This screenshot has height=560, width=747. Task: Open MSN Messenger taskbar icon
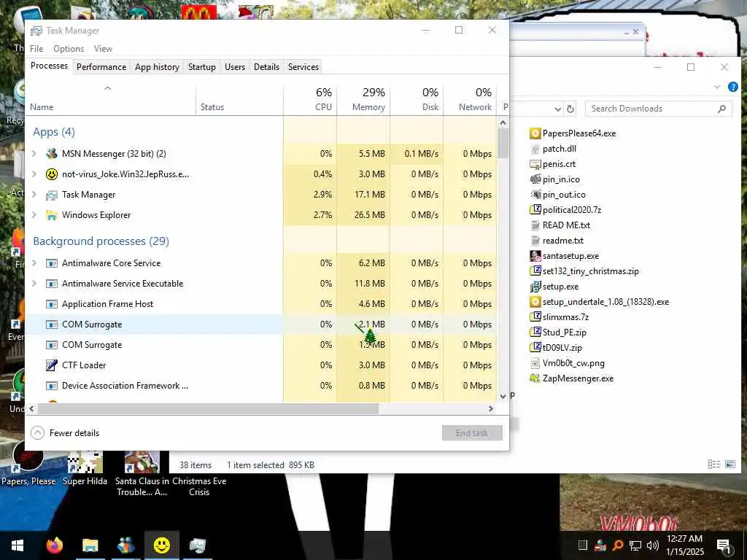(x=125, y=545)
